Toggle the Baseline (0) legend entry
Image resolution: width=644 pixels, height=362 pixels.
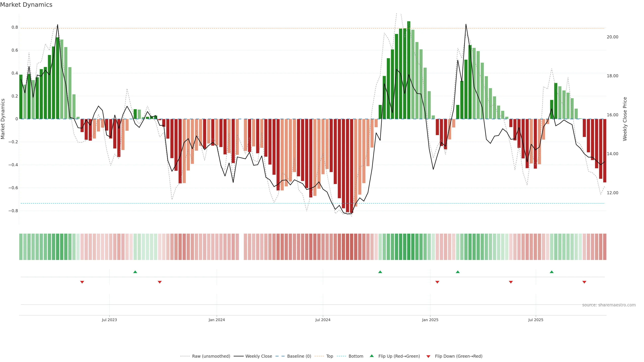point(299,356)
